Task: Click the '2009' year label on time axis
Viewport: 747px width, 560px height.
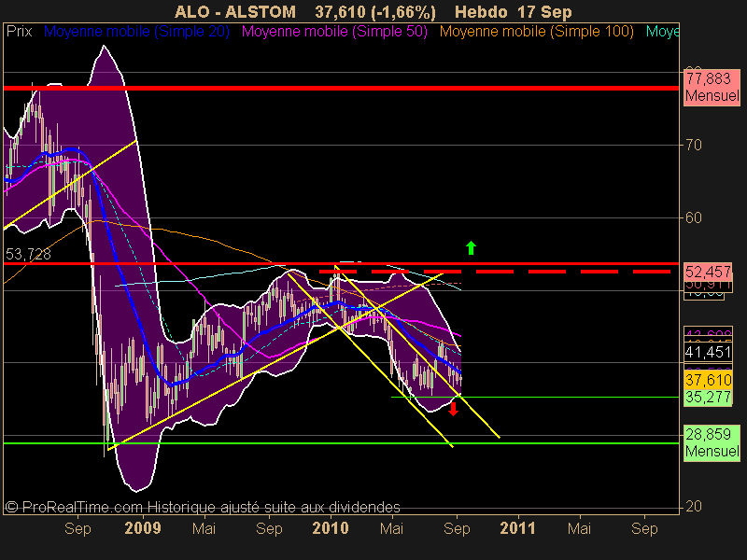Action: pyautogui.click(x=143, y=528)
